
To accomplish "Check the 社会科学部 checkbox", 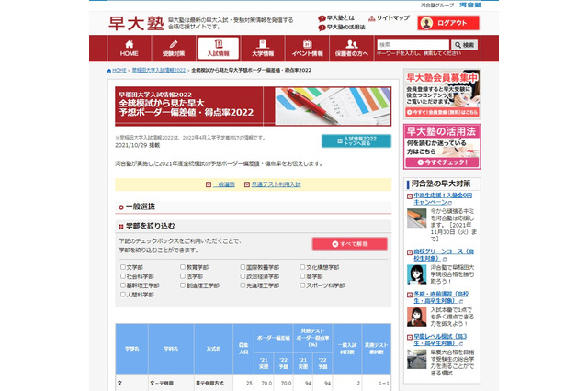I will pyautogui.click(x=122, y=276).
